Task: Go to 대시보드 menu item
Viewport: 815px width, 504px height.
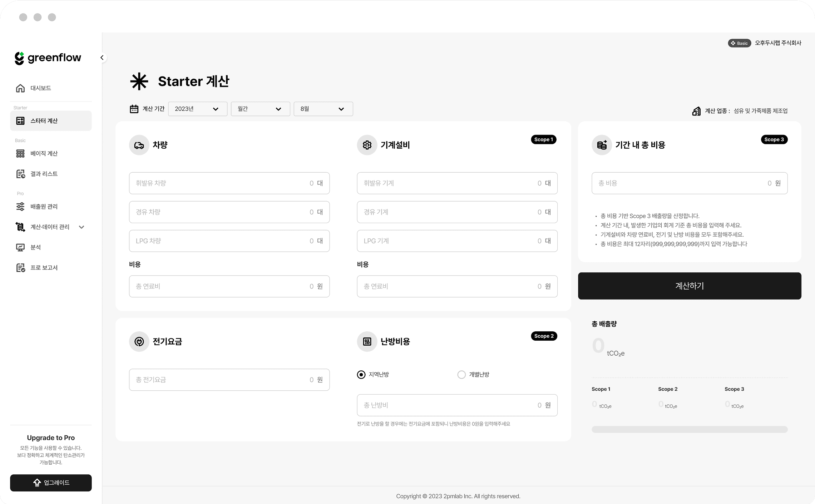Action: tap(51, 88)
